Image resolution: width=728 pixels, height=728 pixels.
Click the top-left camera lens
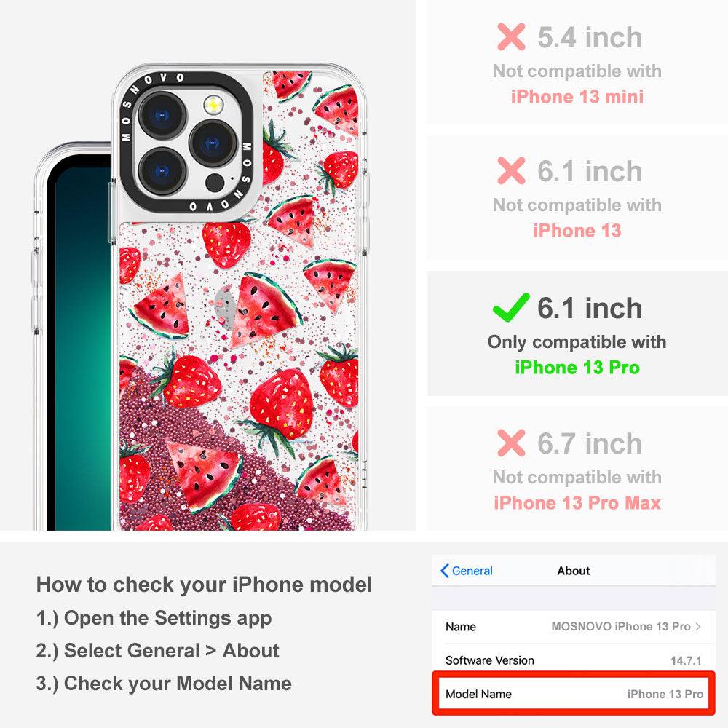click(x=162, y=116)
